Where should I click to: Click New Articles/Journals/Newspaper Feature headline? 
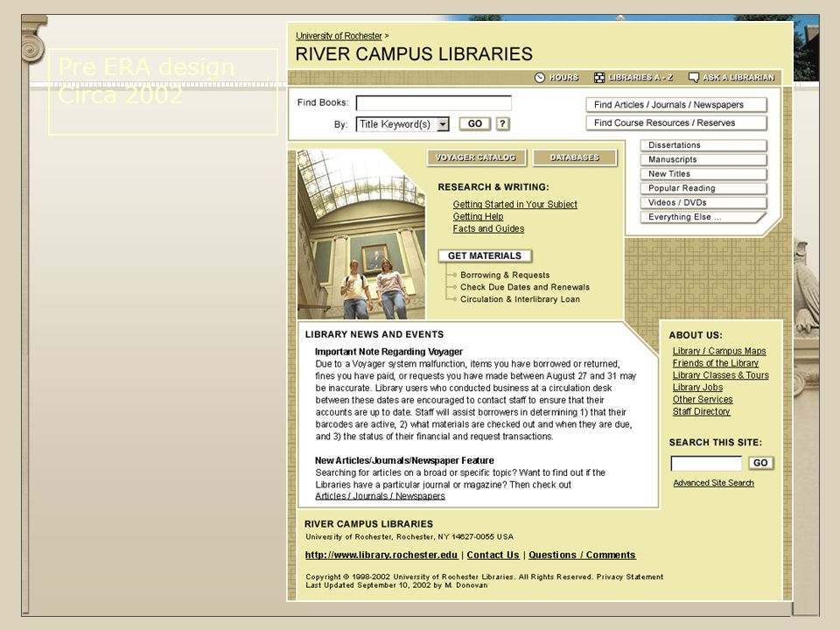404,461
